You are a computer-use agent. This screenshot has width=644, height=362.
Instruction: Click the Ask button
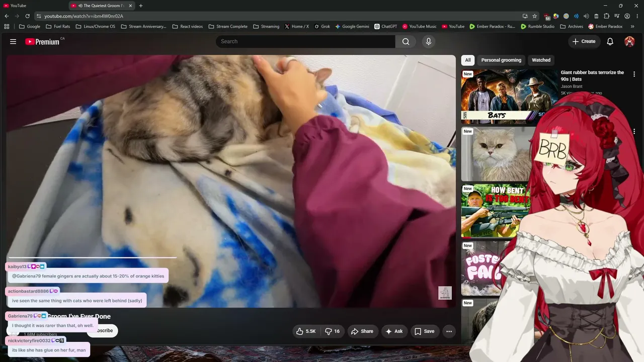pyautogui.click(x=394, y=331)
